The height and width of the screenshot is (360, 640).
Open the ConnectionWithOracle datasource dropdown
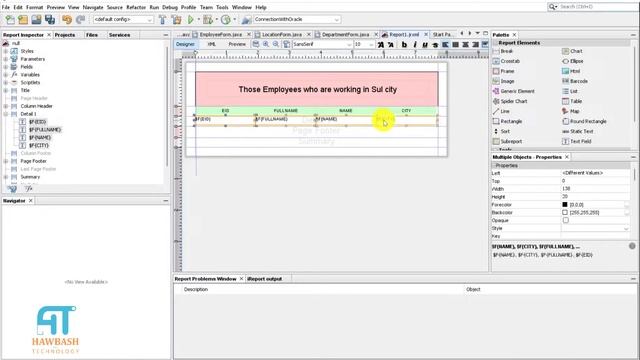click(x=297, y=20)
